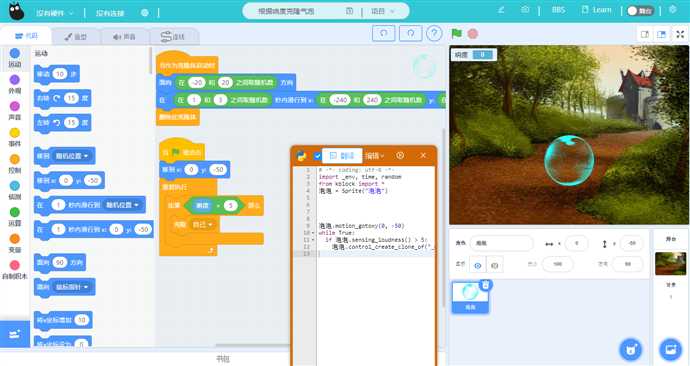This screenshot has width=690, height=366.
Task: Expand the 随机位置 dropdown in the 移到 block
Action: click(71, 156)
